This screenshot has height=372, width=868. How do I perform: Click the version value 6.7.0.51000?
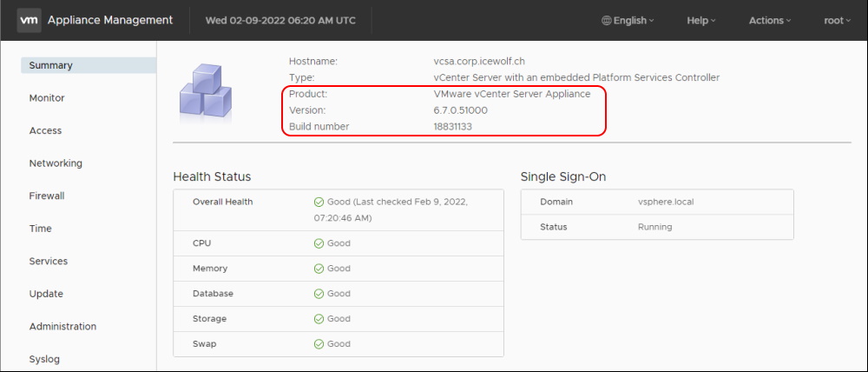(x=461, y=110)
